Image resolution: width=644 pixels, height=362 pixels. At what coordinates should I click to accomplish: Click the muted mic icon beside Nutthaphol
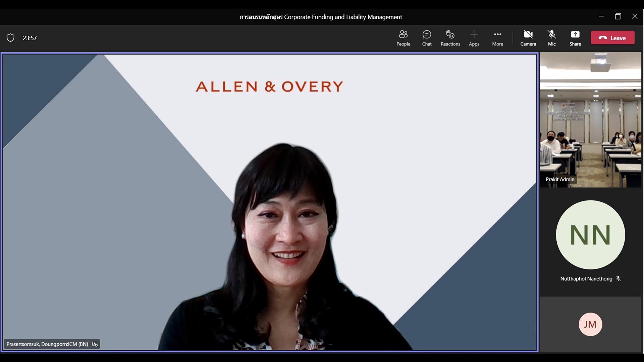click(x=618, y=279)
